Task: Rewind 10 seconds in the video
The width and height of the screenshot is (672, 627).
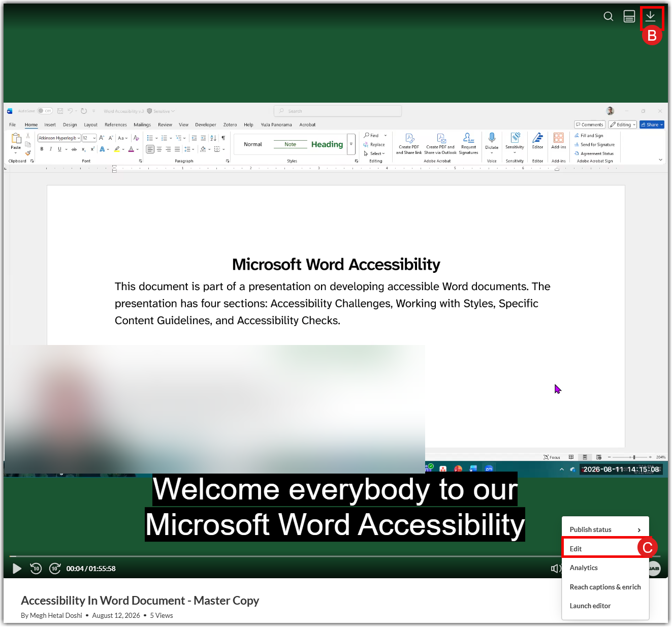Action: pyautogui.click(x=36, y=569)
